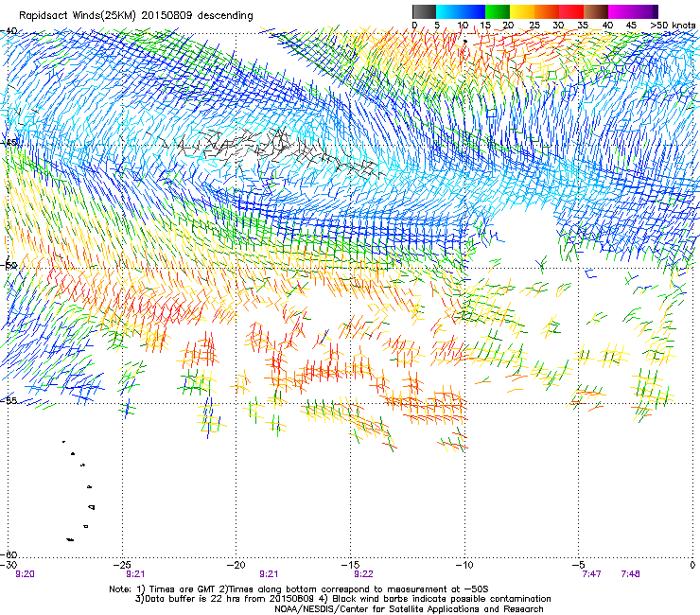
Task: Click the purple '7:48' pass time
Action: click(630, 574)
